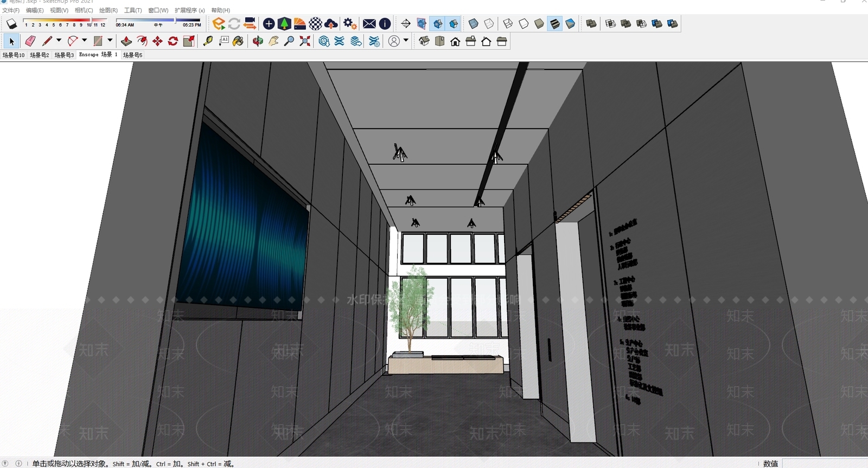Open the Paint Bucket tool
Screen dimensions: 868x468
(238, 41)
